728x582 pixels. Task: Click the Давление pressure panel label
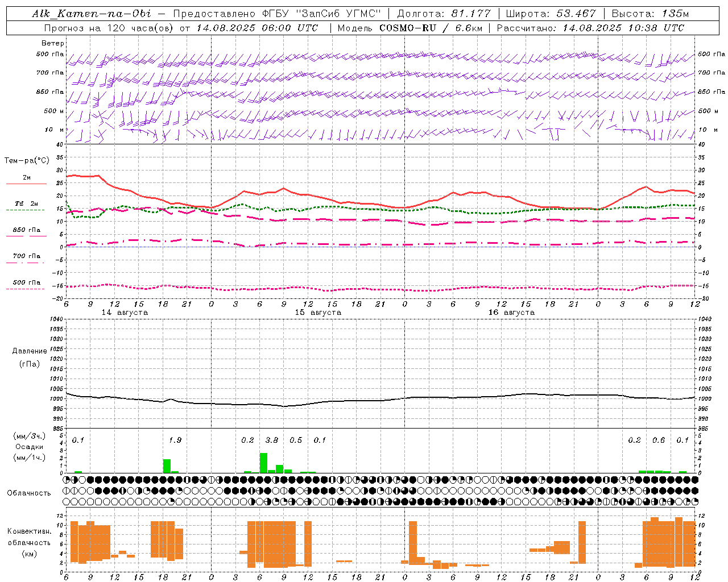click(x=30, y=351)
